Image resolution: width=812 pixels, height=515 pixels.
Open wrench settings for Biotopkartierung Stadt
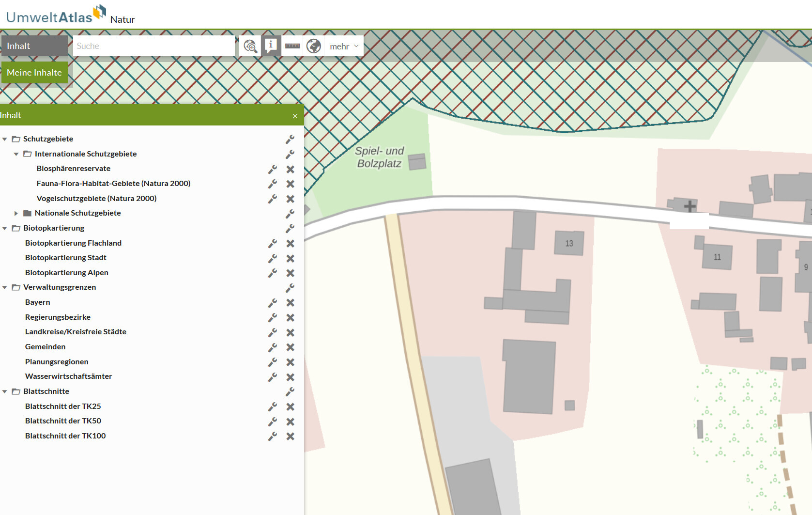coord(273,258)
